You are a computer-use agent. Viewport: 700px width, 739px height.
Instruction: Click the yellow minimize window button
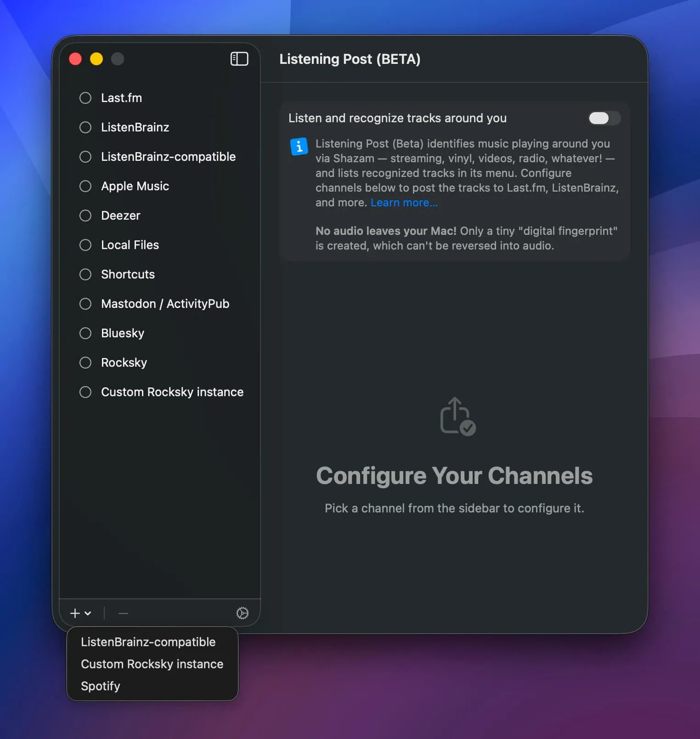(96, 59)
